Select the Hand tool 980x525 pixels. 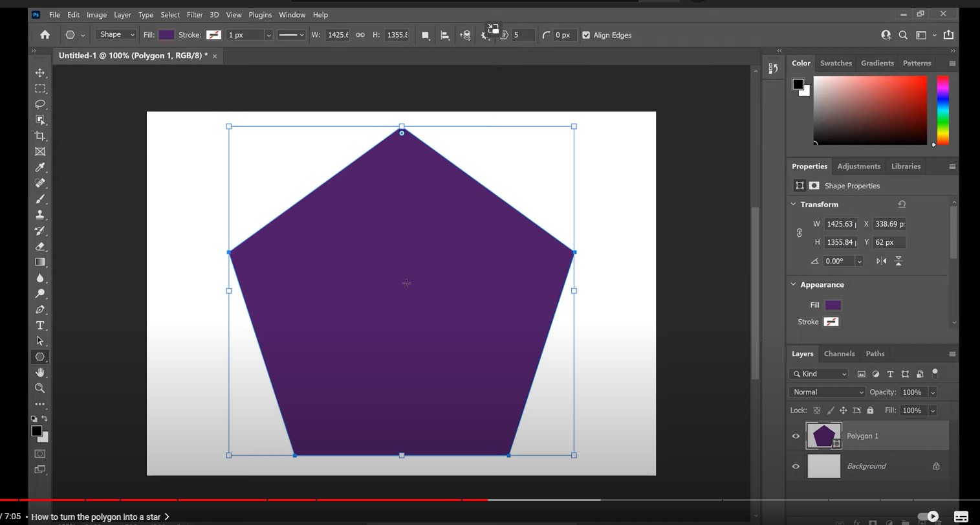(39, 372)
